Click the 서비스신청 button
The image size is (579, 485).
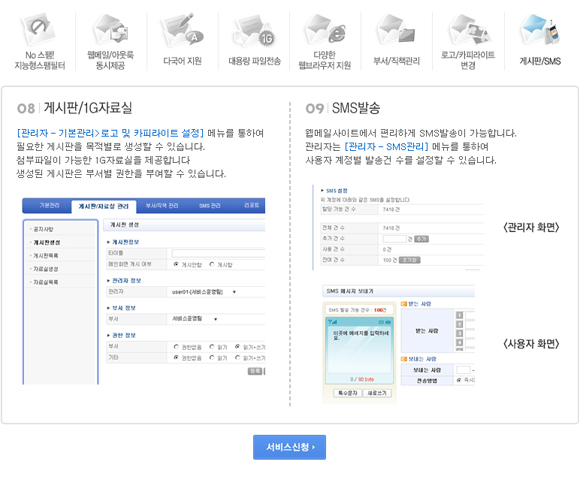pos(290,447)
